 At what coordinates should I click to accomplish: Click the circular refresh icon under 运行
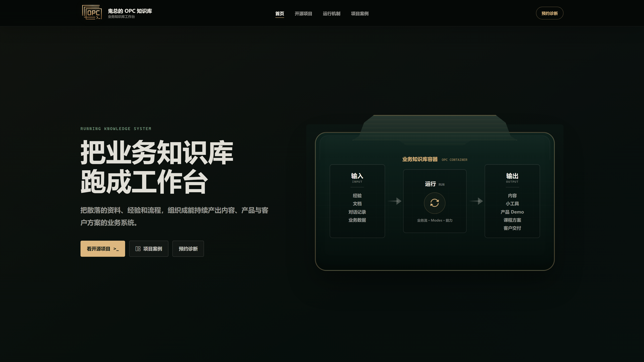pyautogui.click(x=435, y=203)
